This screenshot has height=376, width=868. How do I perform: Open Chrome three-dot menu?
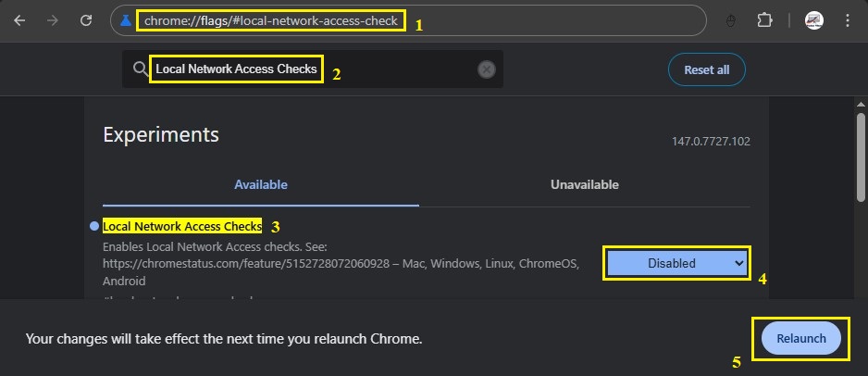tap(848, 20)
